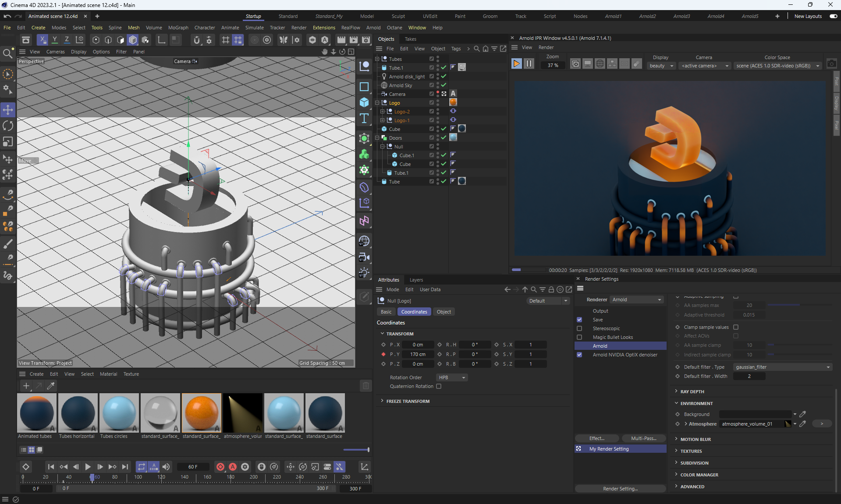Viewport: 841px width, 504px height.
Task: Toggle the Clamp sample values checkbox
Action: (x=736, y=327)
